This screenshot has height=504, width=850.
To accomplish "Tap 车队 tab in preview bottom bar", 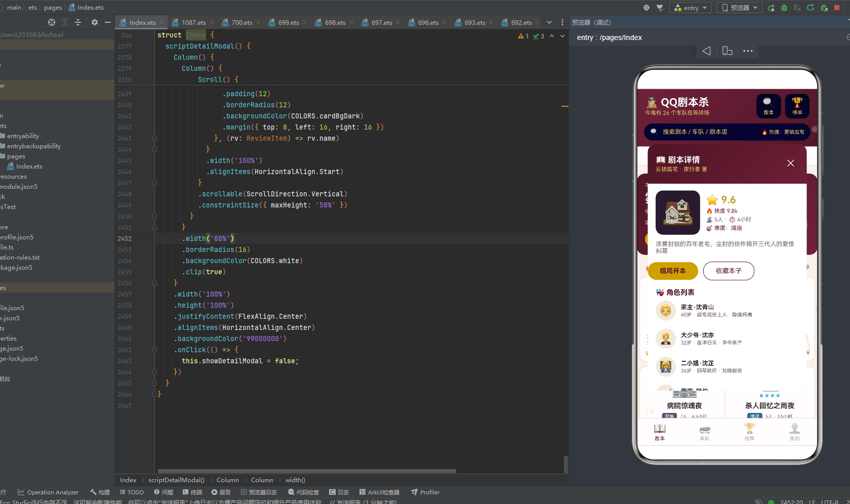I will (705, 432).
